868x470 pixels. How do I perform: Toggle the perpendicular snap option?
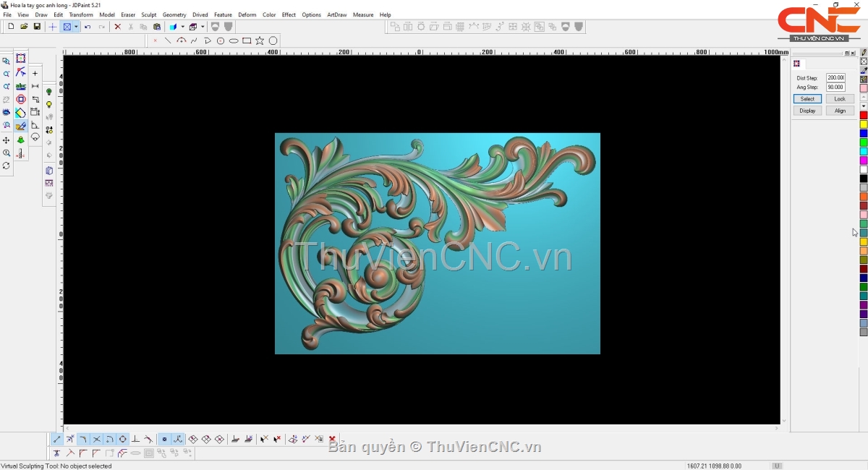tap(135, 439)
